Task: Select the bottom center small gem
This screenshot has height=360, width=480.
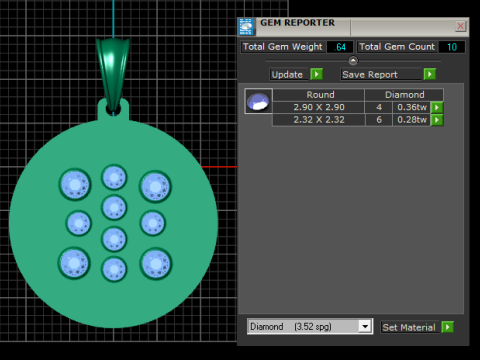Action: (x=114, y=269)
